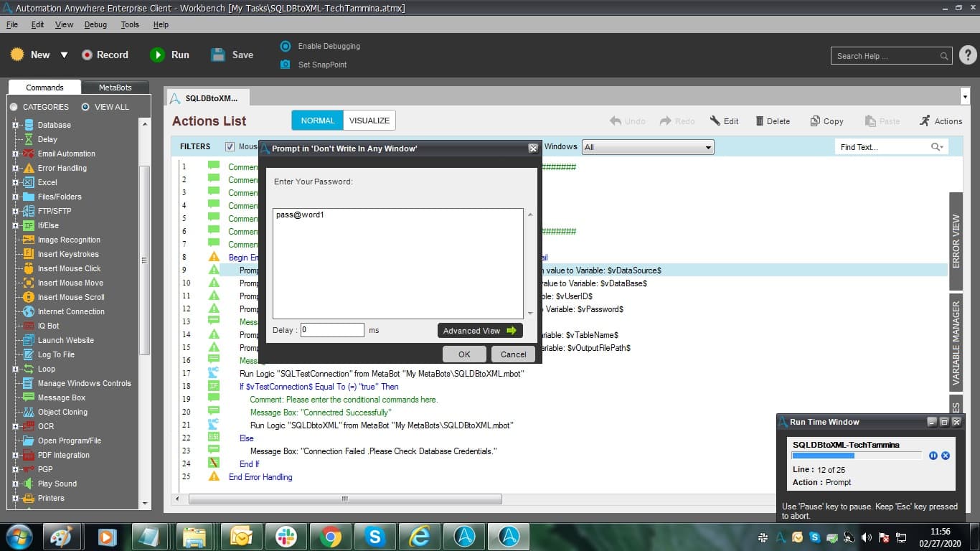Click the Internet Connection globe icon
The height and width of the screenshot is (551, 980).
(29, 311)
